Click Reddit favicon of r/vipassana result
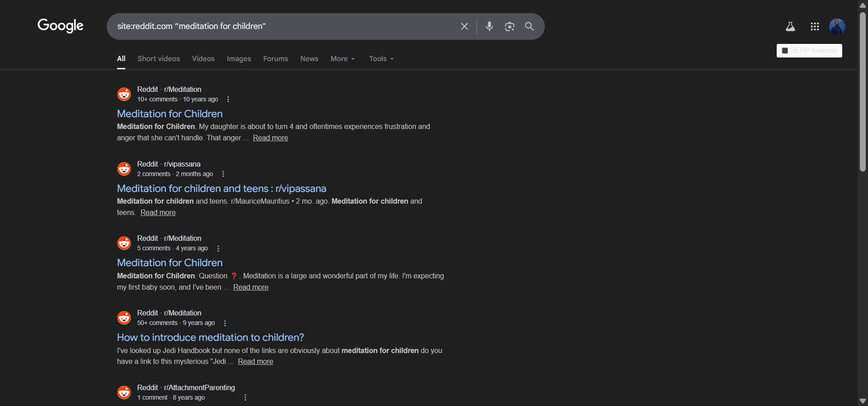The width and height of the screenshot is (868, 406). (124, 169)
